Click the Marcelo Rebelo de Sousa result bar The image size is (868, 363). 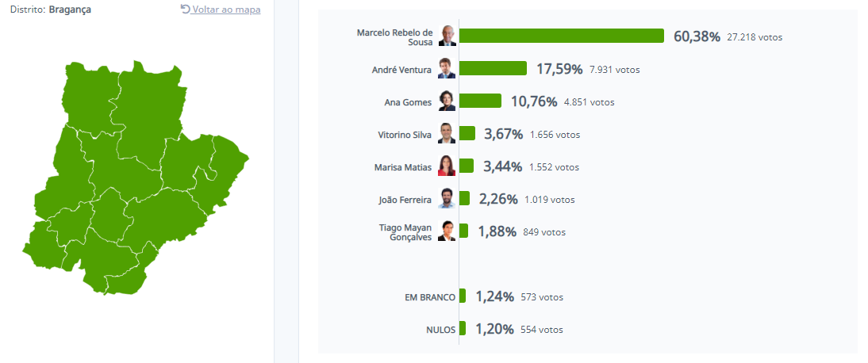point(561,36)
